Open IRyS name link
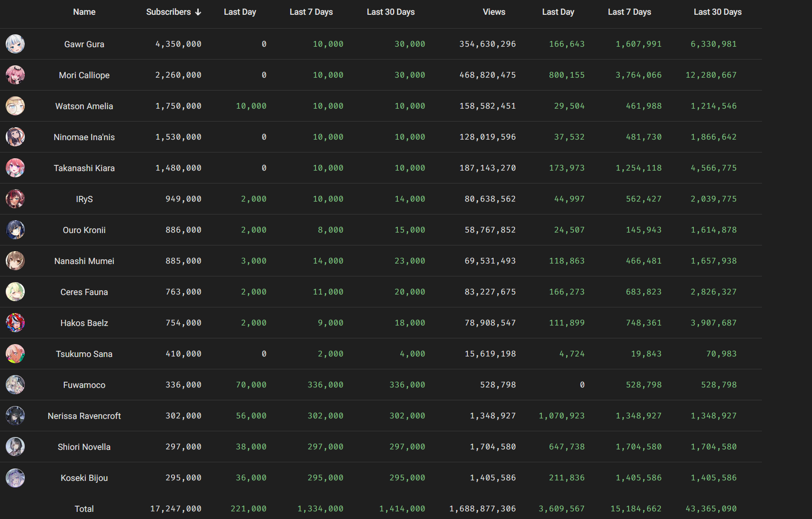Image resolution: width=812 pixels, height=519 pixels. tap(84, 199)
